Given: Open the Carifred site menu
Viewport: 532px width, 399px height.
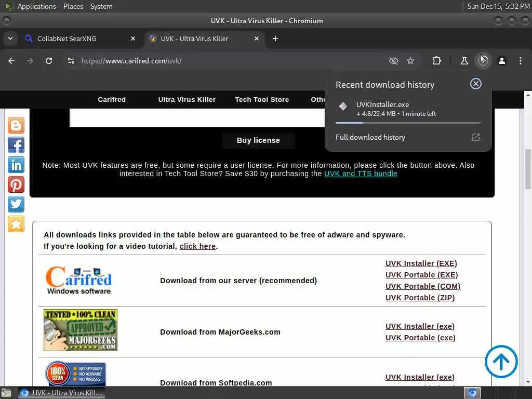Looking at the screenshot, I should point(112,99).
